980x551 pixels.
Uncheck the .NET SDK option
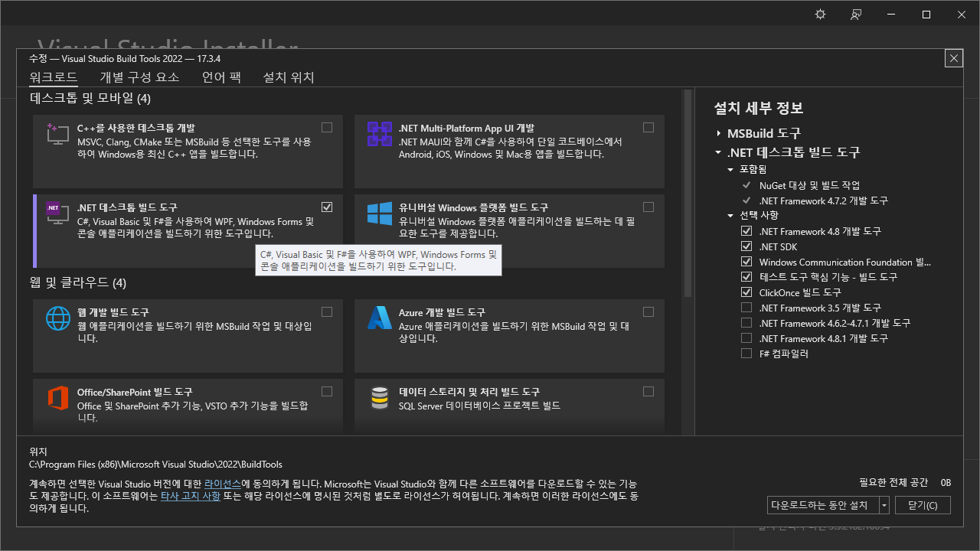coord(746,246)
